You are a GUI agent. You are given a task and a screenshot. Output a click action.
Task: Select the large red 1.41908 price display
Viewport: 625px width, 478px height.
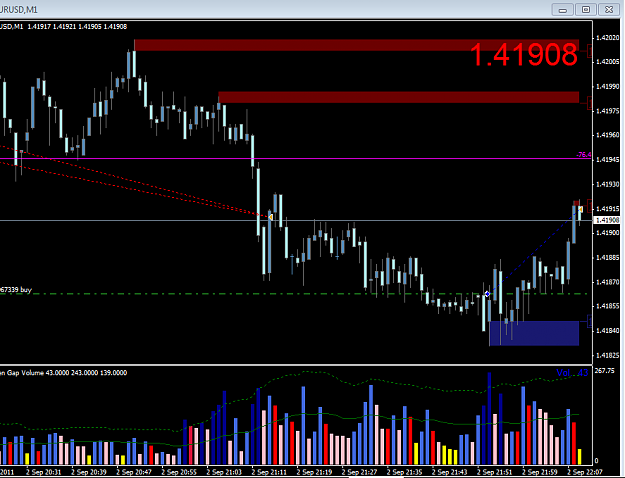(x=524, y=55)
